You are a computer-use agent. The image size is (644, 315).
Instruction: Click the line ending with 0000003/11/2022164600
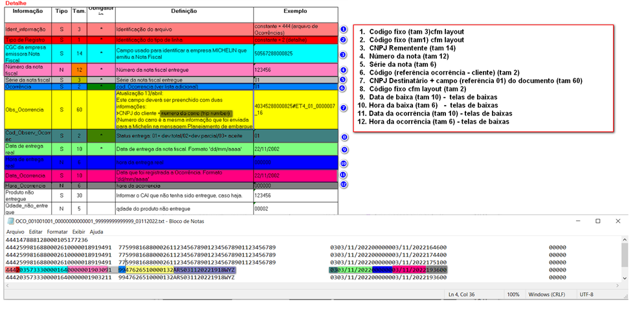click(x=286, y=248)
